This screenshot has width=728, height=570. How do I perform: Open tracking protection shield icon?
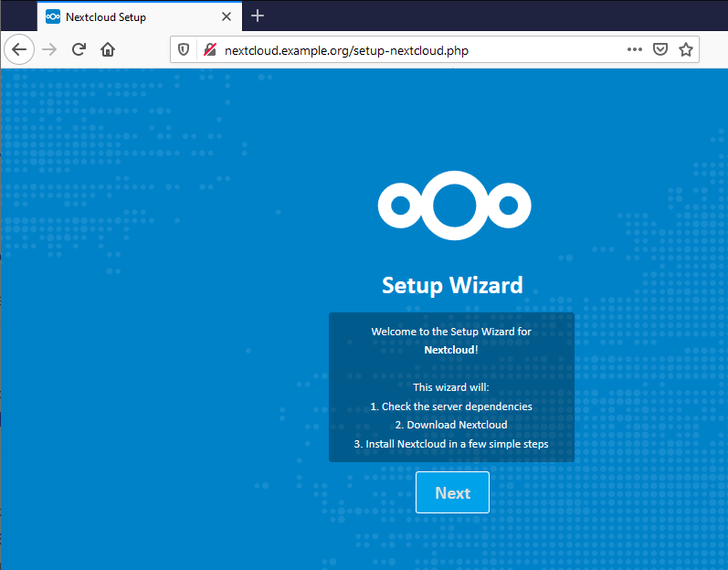click(x=184, y=49)
